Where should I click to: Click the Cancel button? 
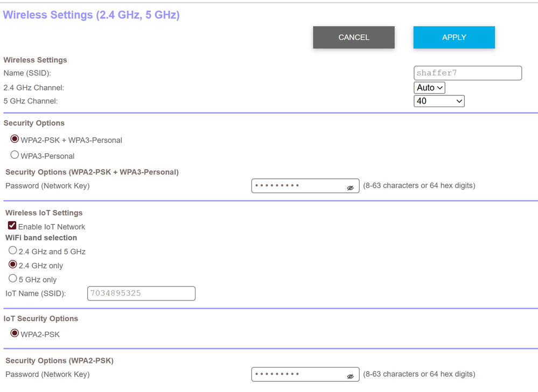354,38
